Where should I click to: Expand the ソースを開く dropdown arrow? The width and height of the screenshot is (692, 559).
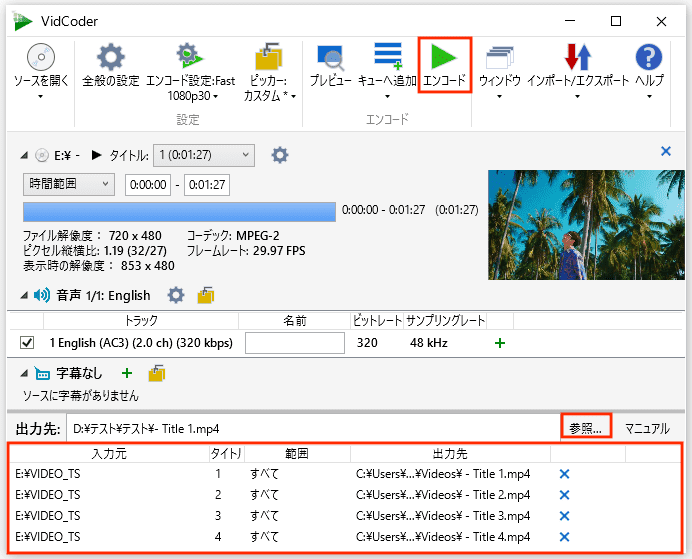point(40,97)
